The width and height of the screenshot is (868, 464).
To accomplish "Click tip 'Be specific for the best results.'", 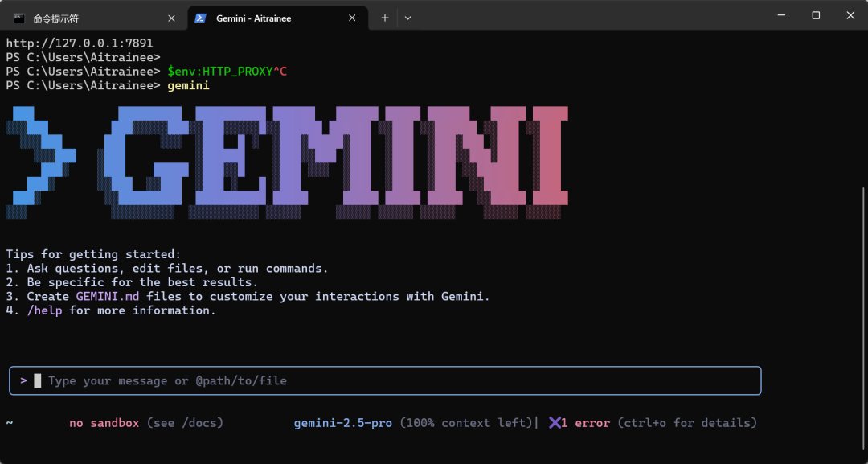I will click(143, 282).
